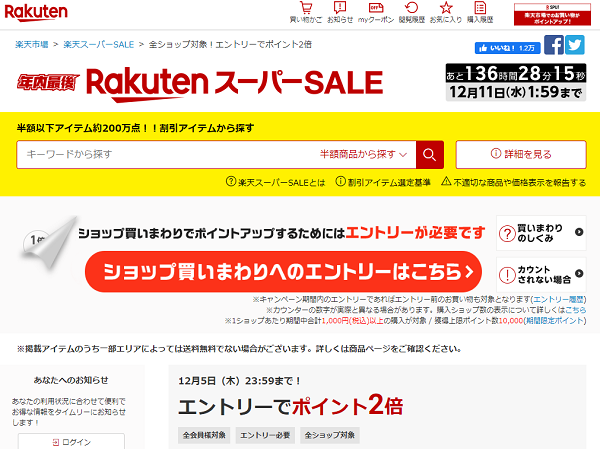Open the エントリー履歴 link
This screenshot has height=449, width=600.
558,299
